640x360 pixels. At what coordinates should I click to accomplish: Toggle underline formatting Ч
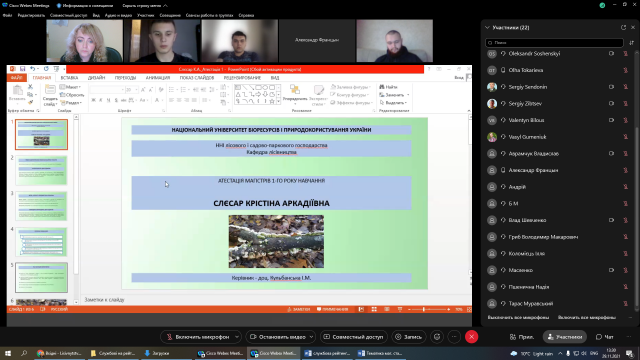109,100
